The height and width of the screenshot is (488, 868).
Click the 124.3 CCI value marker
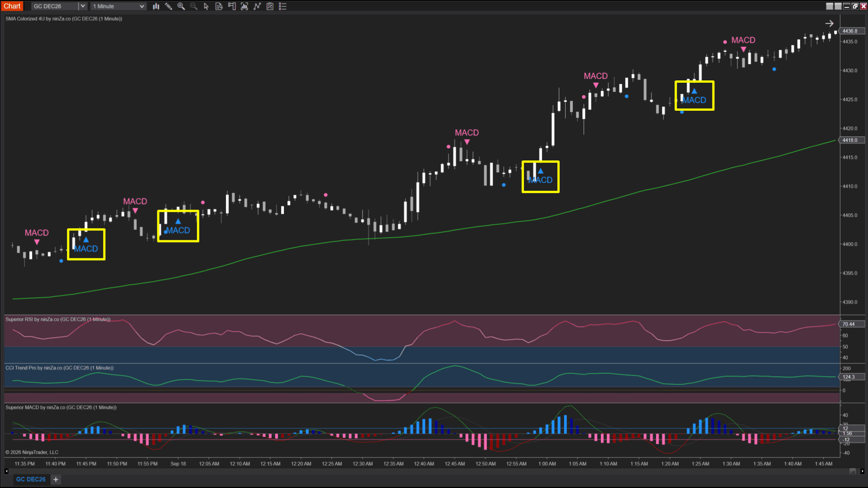(852, 377)
